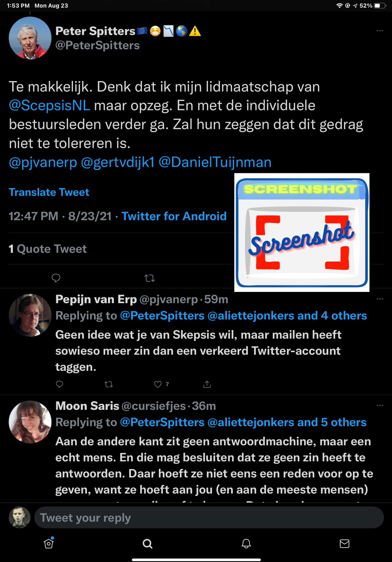Open the Messages envelope tab
Image resolution: width=392 pixels, height=562 pixels.
coord(344,544)
